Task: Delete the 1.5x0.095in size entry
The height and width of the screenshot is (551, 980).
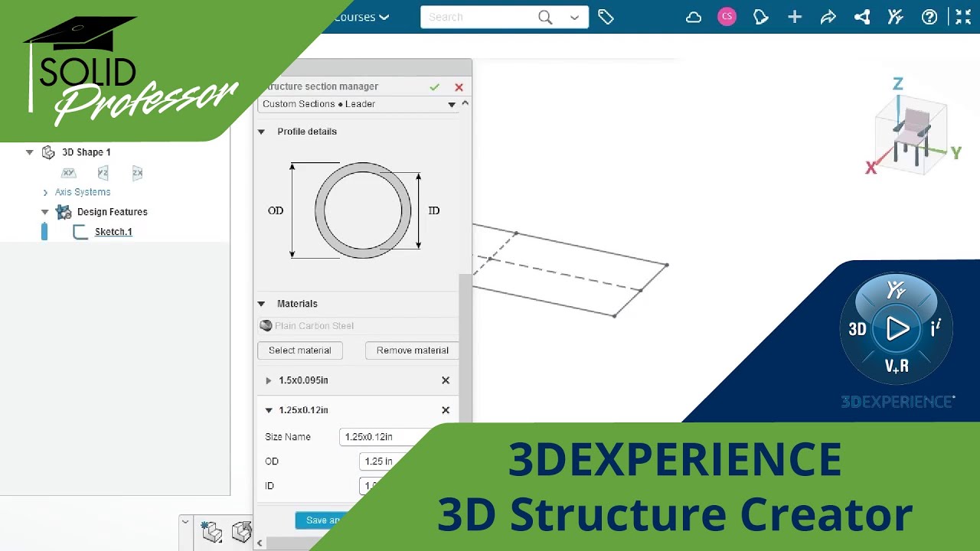Action: coord(446,380)
